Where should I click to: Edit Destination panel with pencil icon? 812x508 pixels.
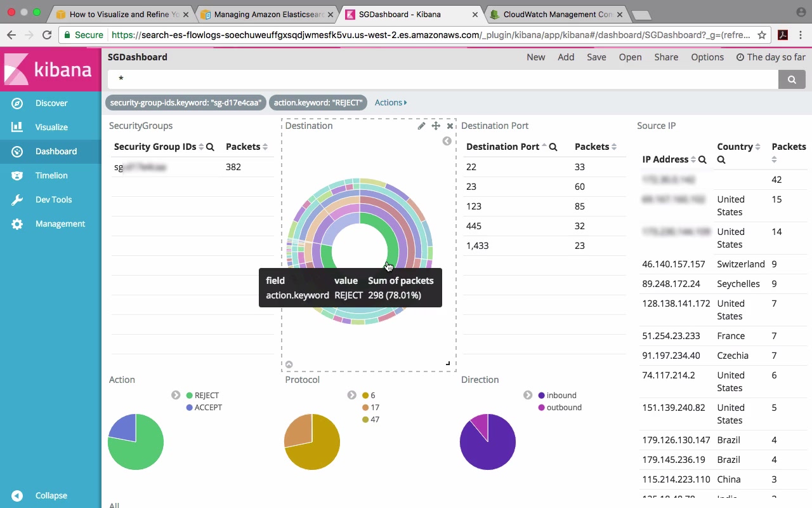pos(421,126)
